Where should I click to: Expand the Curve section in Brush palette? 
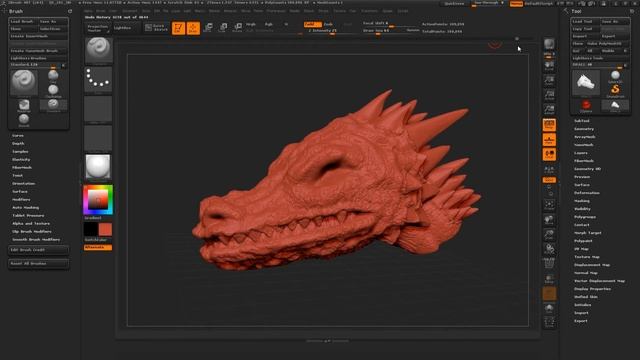tap(18, 136)
